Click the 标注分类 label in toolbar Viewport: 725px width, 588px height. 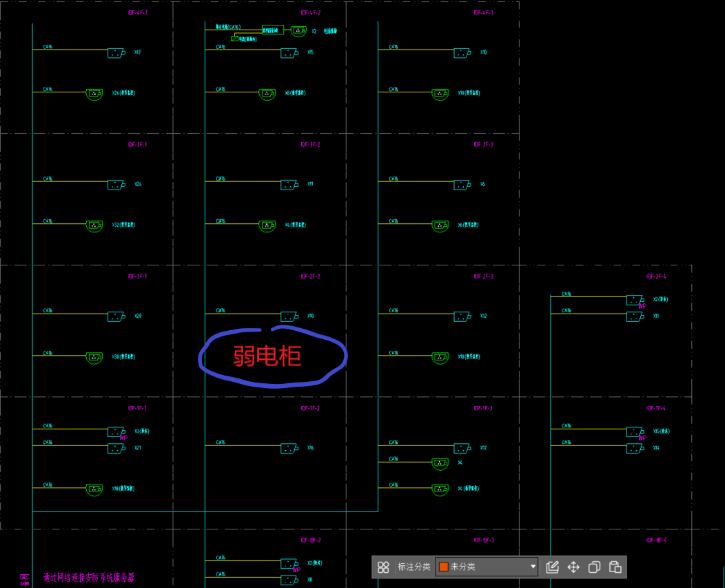(x=413, y=567)
